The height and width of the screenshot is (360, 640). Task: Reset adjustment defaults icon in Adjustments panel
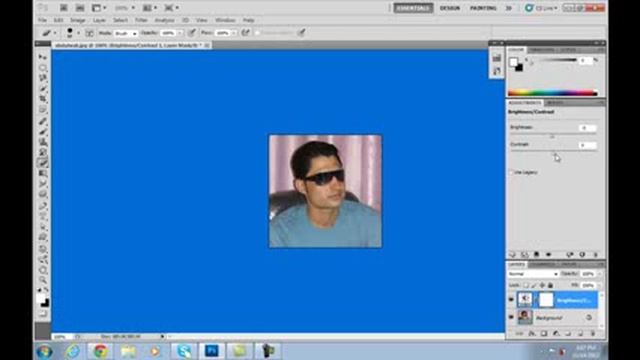click(x=582, y=255)
